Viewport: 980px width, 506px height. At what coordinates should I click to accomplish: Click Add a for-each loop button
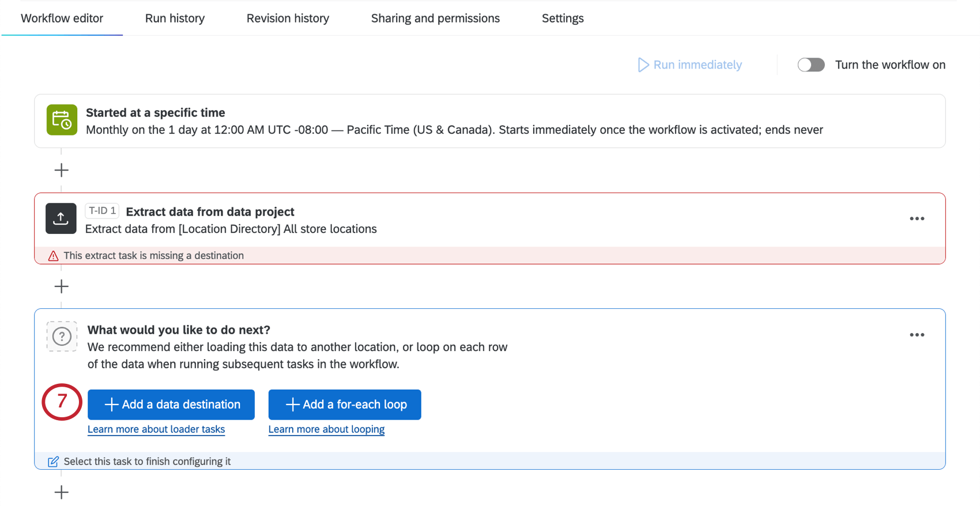345,405
